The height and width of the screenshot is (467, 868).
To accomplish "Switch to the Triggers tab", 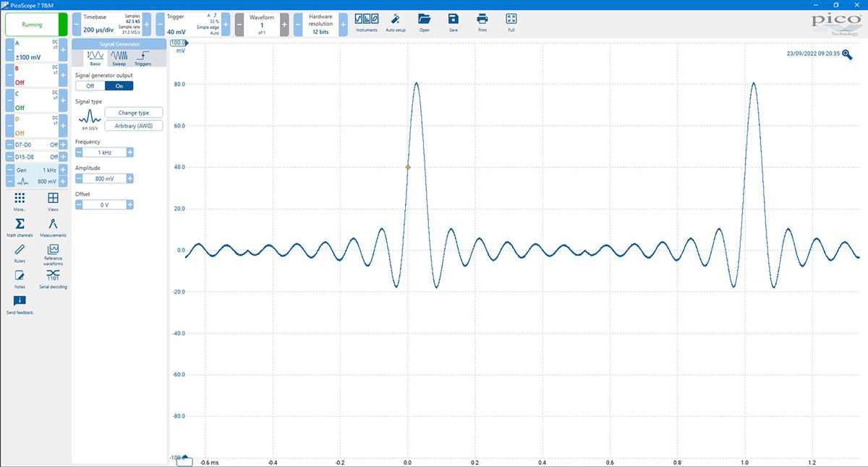I will point(143,57).
